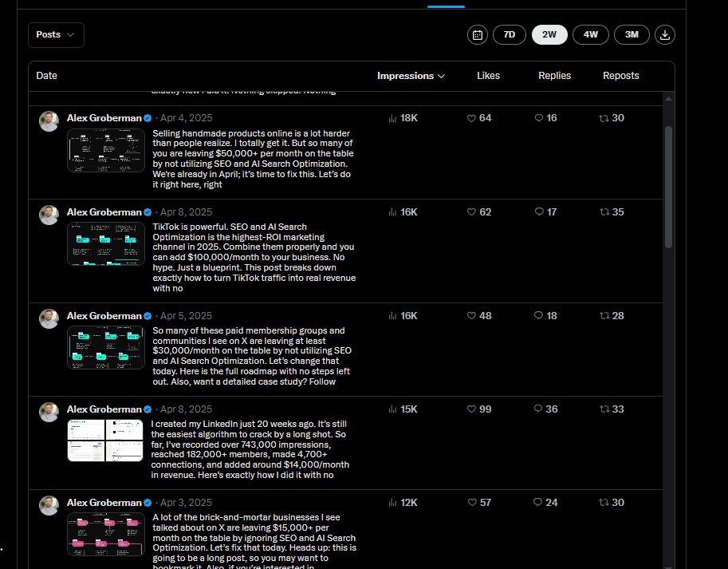Open Alex Groberman name on Apr 3 post
This screenshot has height=569, width=728.
point(104,503)
